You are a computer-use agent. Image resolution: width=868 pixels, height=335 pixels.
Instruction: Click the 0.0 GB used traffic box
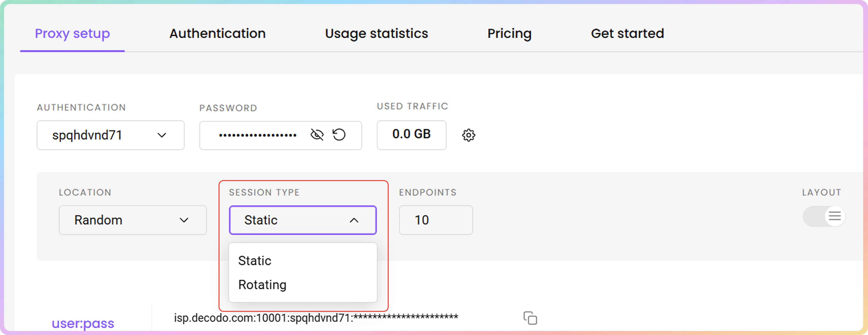[x=411, y=135]
